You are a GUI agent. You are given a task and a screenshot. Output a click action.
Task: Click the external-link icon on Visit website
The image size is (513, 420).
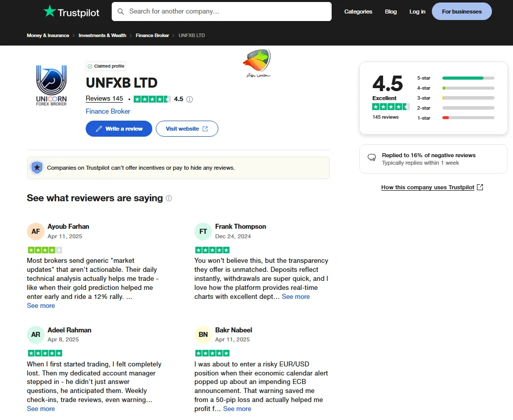coord(204,129)
